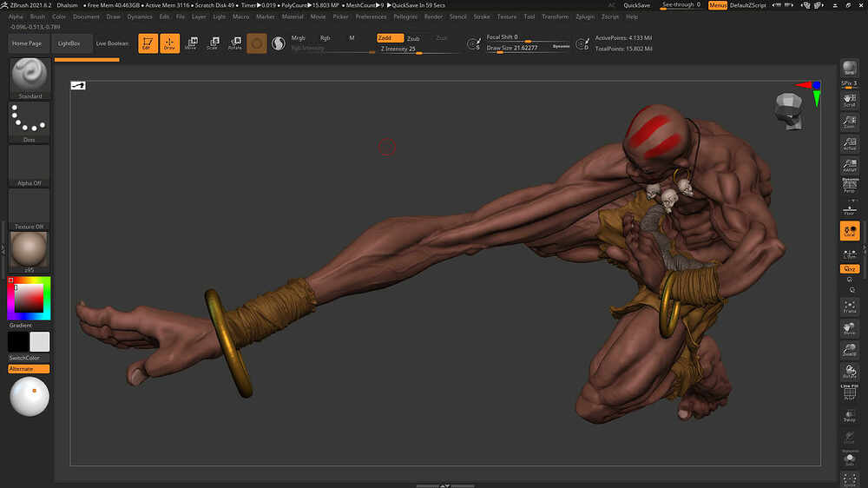Image resolution: width=868 pixels, height=488 pixels.
Task: Select the Scale gizmo tool
Action: [213, 43]
